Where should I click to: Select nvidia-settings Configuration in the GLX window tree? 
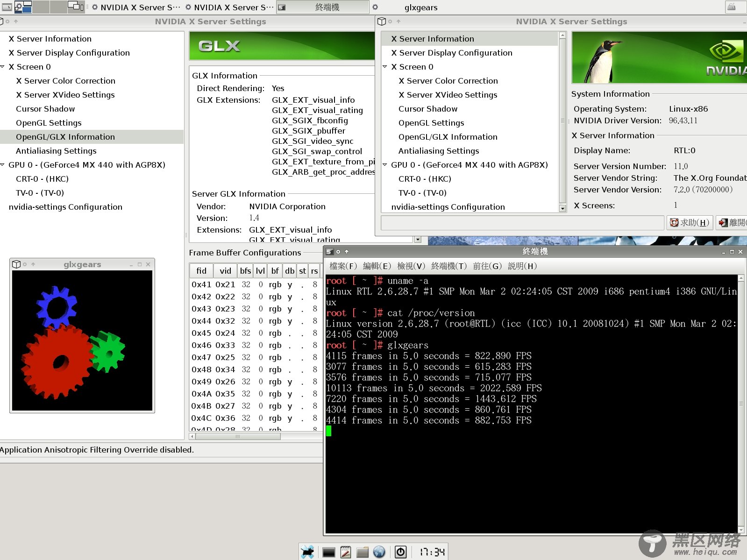[65, 207]
